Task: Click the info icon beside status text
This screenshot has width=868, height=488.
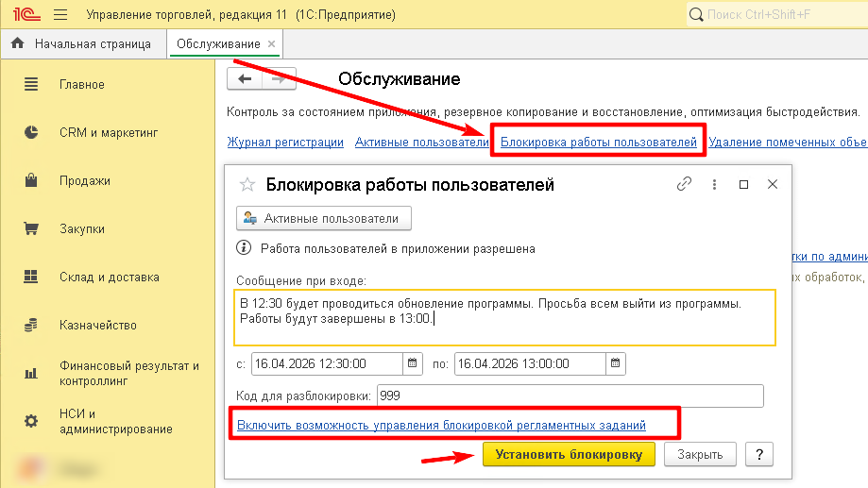Action: [244, 248]
